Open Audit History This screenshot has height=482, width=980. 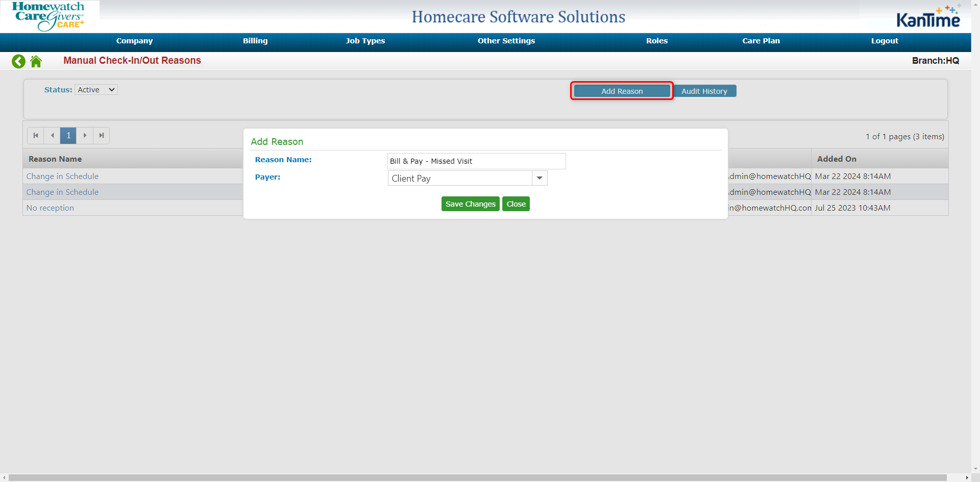pyautogui.click(x=704, y=91)
